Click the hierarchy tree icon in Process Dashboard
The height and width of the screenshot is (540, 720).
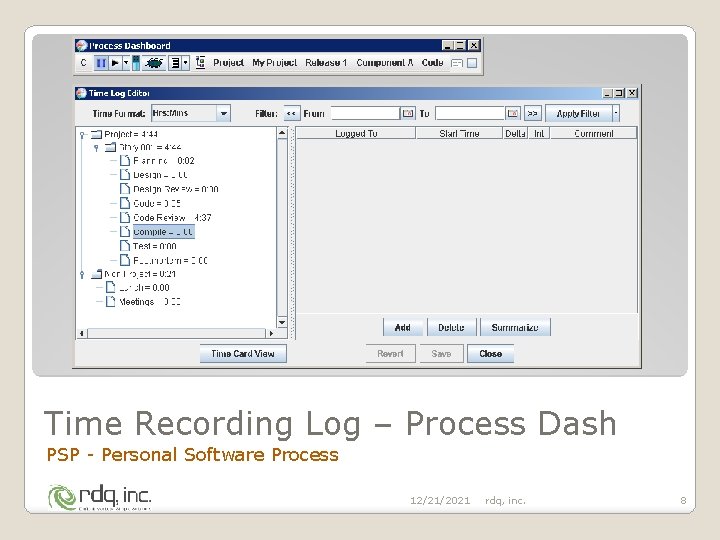[x=200, y=62]
